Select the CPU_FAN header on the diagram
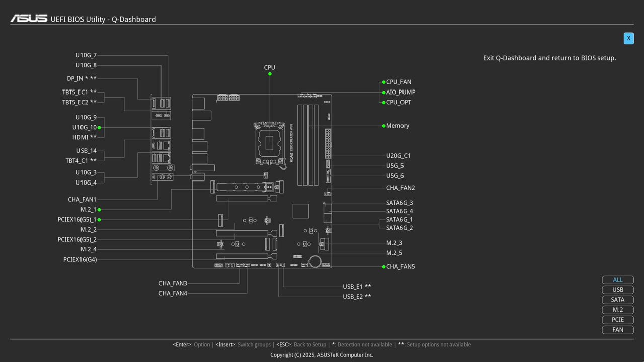Screen dimensions: 644x362 point(398,82)
